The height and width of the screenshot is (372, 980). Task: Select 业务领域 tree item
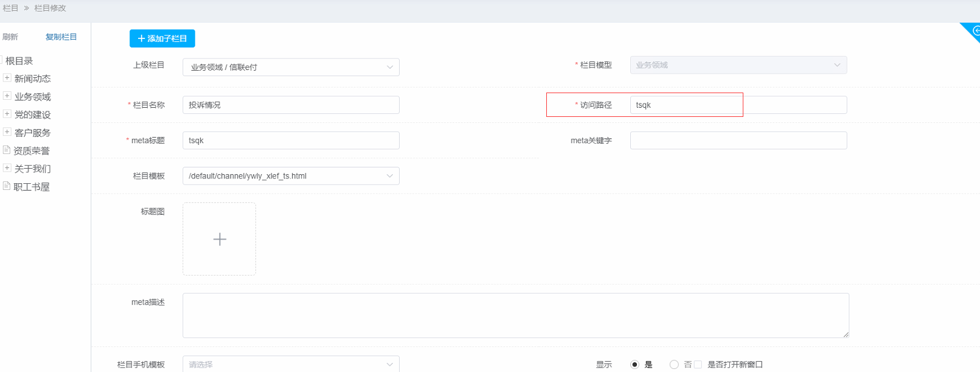tap(33, 97)
